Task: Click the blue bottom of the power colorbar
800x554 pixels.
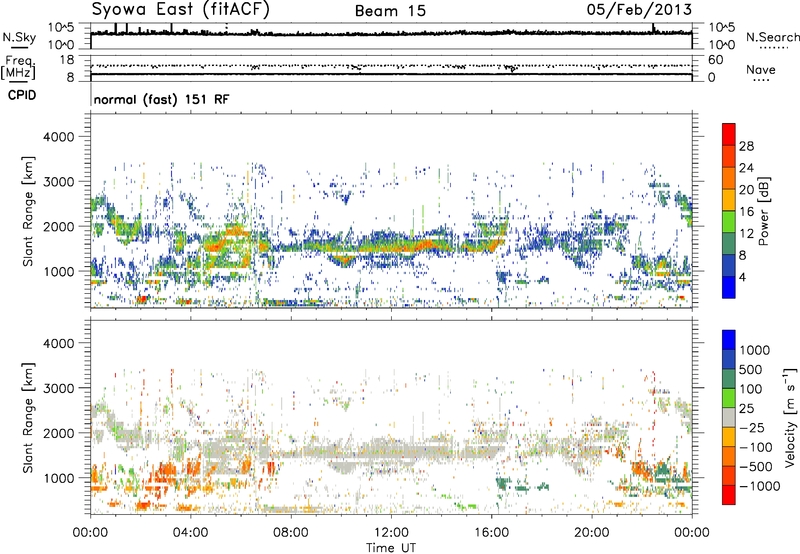Action: pyautogui.click(x=729, y=287)
